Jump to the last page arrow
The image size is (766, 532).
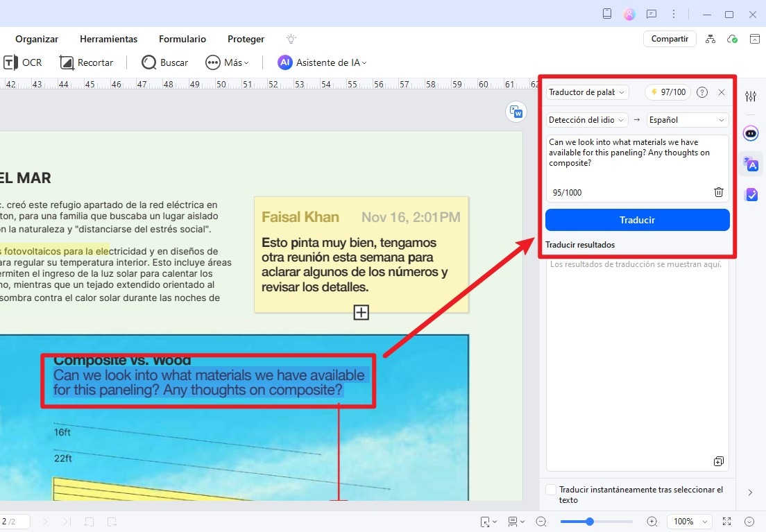click(x=67, y=522)
